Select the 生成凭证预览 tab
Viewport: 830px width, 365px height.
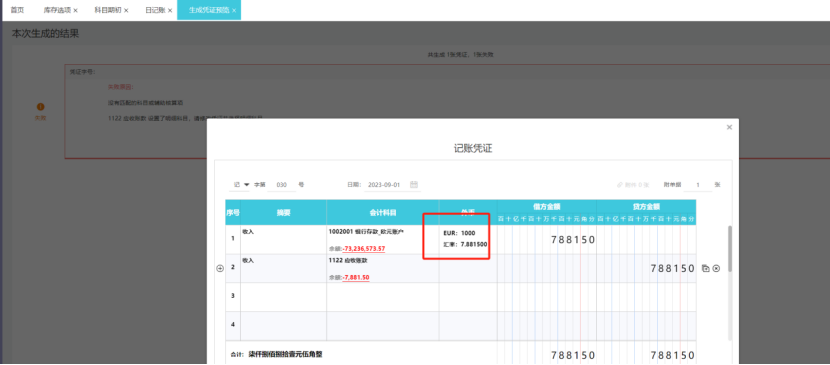pos(209,10)
